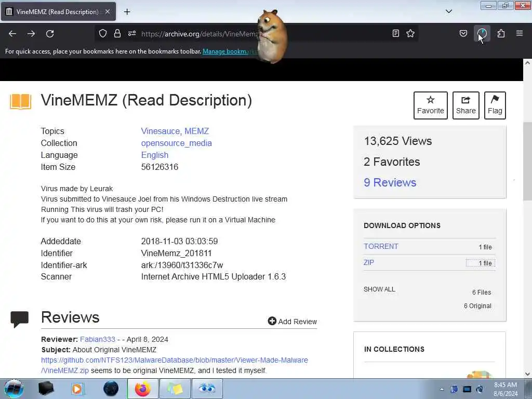Viewport: 532px width, 399px height.
Task: Favorite this item
Action: point(430,105)
